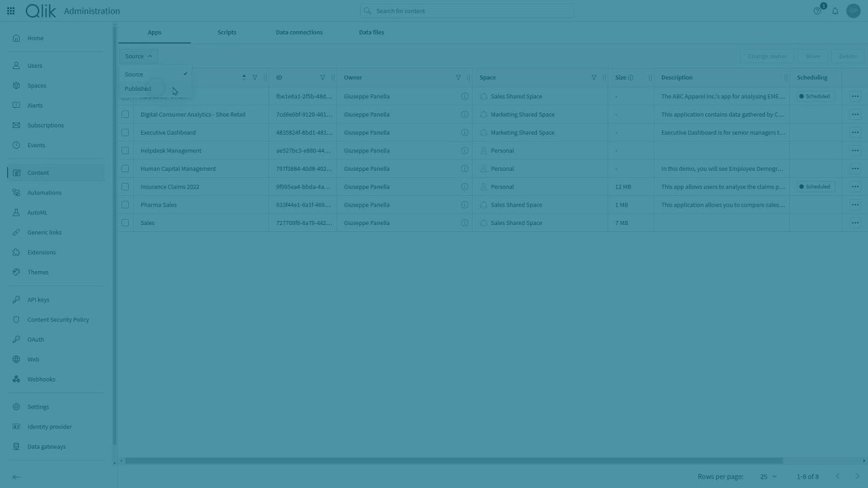Open the ID column filter
The width and height of the screenshot is (868, 488).
pyautogui.click(x=322, y=77)
